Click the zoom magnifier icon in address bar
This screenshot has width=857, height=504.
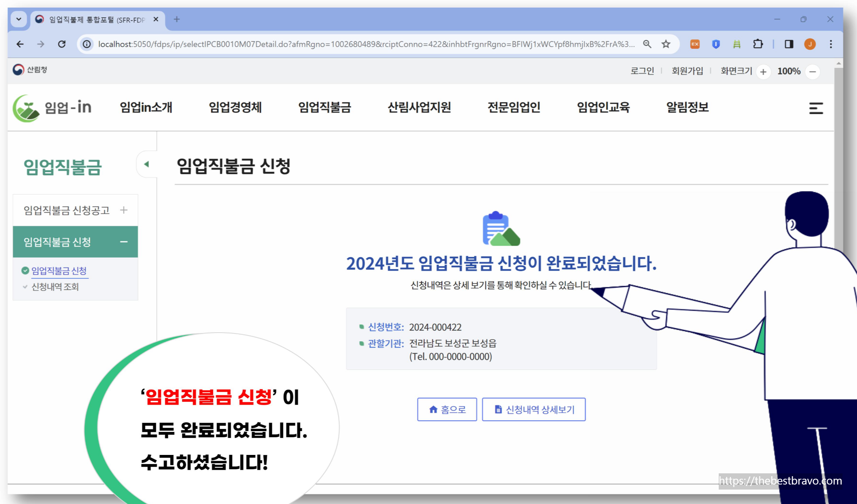(647, 44)
